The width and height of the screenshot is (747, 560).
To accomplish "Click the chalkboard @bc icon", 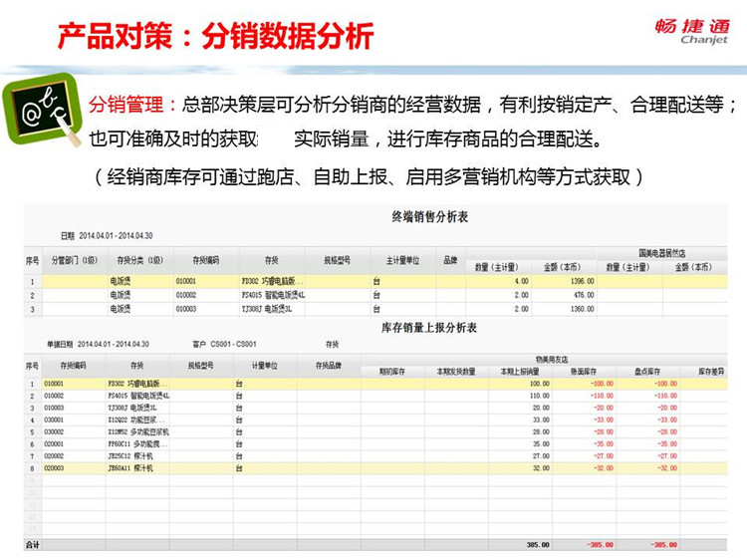I will (x=41, y=110).
